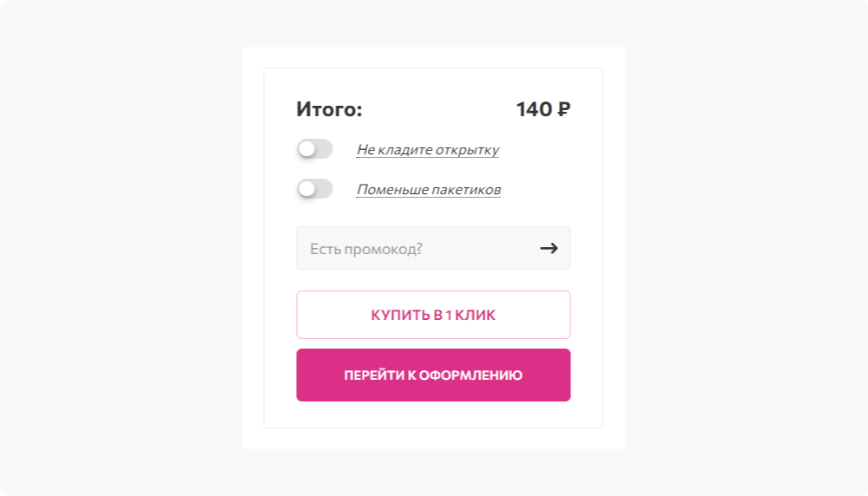Toggle the "Не кладите открытку" switch
This screenshot has height=496, width=868.
point(314,149)
